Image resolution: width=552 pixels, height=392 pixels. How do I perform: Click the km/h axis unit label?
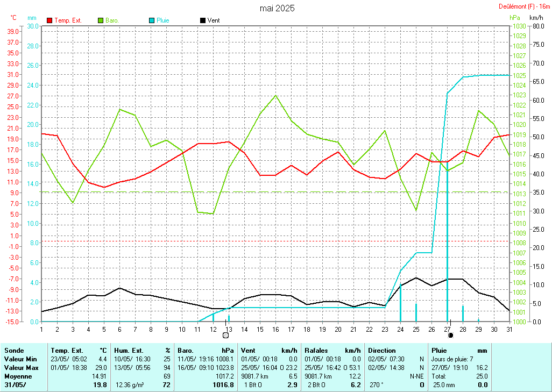[x=536, y=18]
